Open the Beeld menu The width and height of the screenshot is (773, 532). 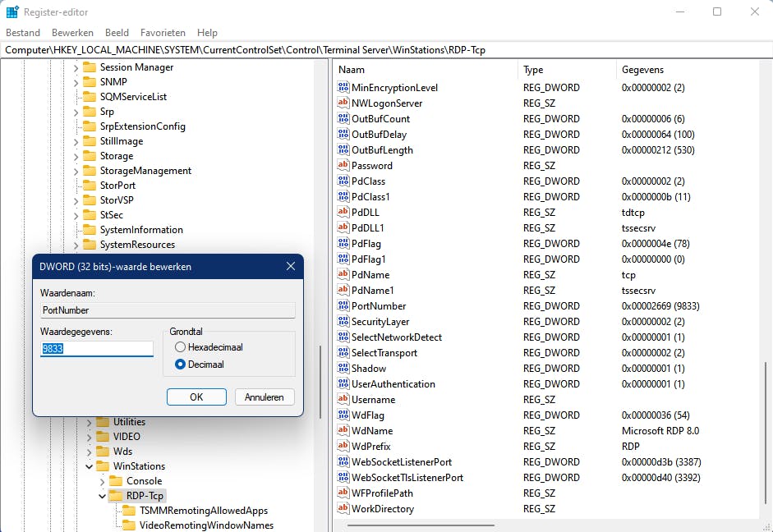coord(117,33)
